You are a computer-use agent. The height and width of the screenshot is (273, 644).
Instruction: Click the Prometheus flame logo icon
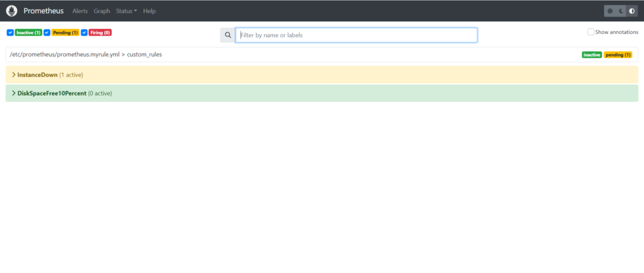pyautogui.click(x=12, y=11)
